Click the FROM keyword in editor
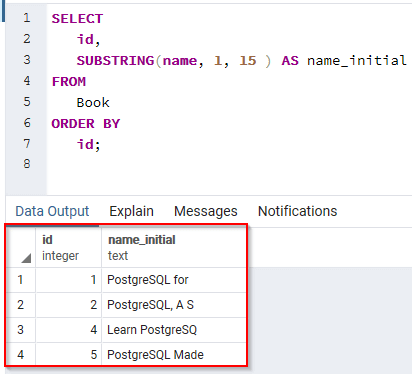The height and width of the screenshot is (374, 412). pyautogui.click(x=69, y=82)
